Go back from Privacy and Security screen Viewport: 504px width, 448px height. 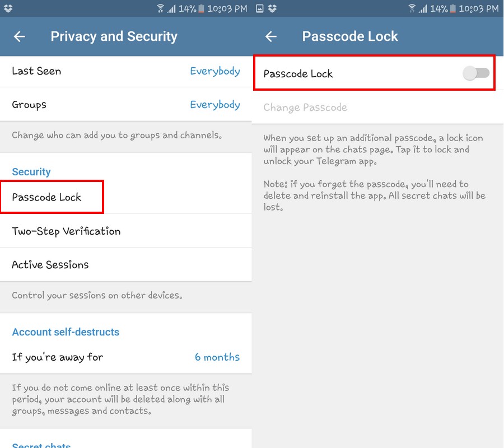tap(19, 36)
